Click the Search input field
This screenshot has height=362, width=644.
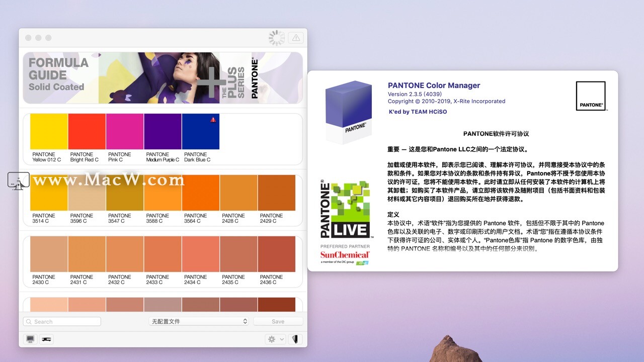click(62, 321)
